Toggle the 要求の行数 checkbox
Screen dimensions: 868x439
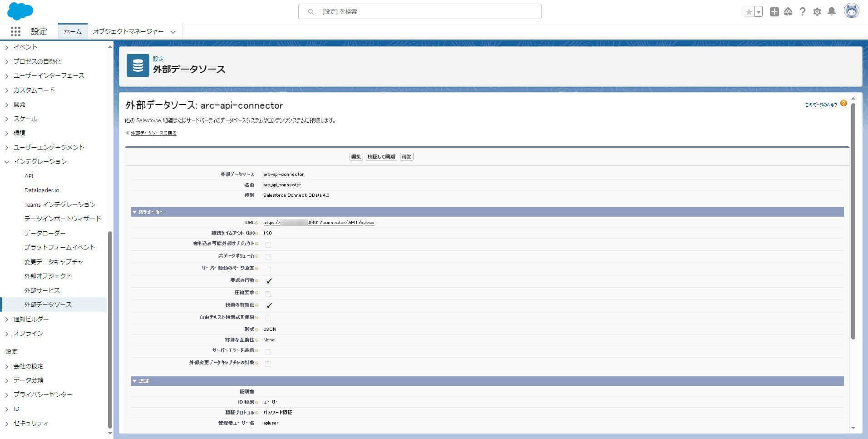pyautogui.click(x=269, y=281)
